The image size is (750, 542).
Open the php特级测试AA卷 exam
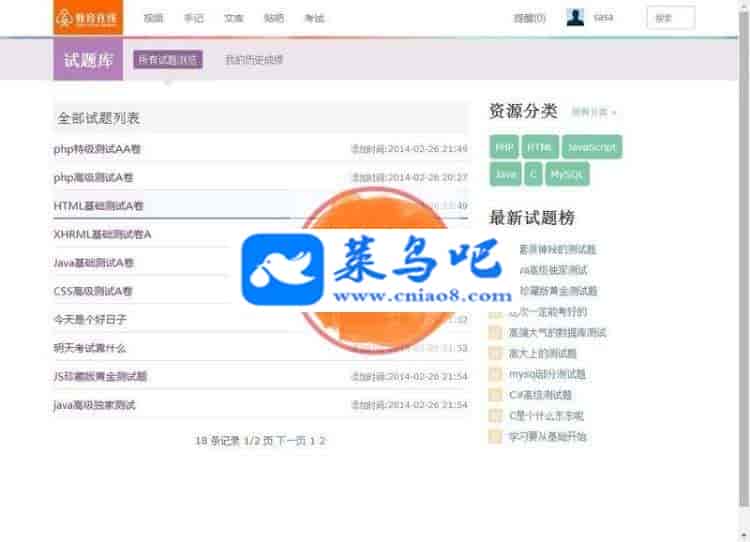click(x=97, y=149)
